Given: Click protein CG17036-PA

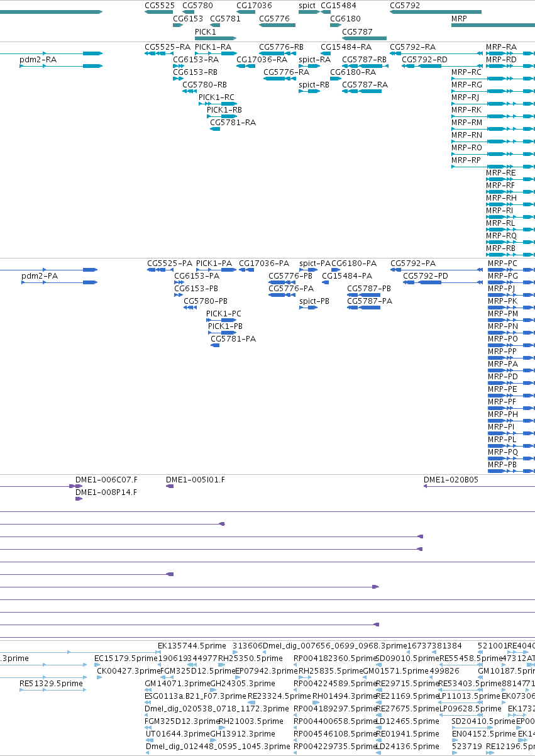Looking at the screenshot, I should 264,264.
